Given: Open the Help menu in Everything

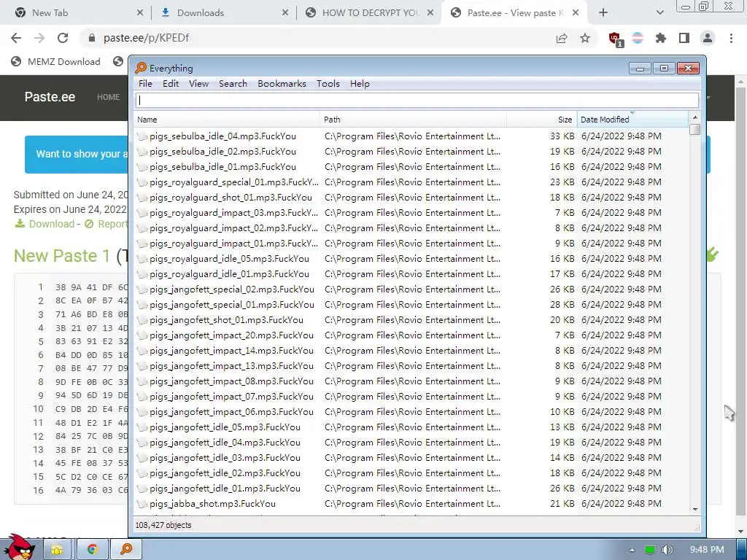Looking at the screenshot, I should tap(360, 84).
